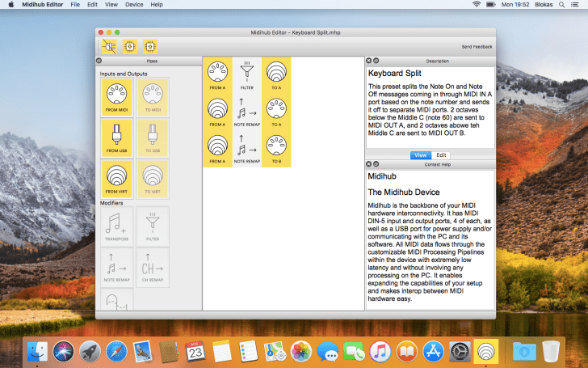Viewport: 588px width, 368px height.
Task: Select the FROM VIRT pipe in palette
Action: [116, 179]
